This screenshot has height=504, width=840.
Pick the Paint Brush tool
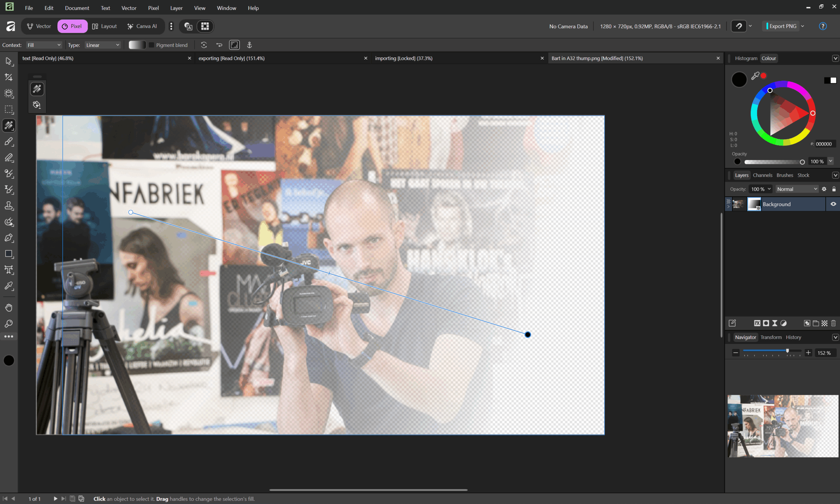(x=9, y=142)
